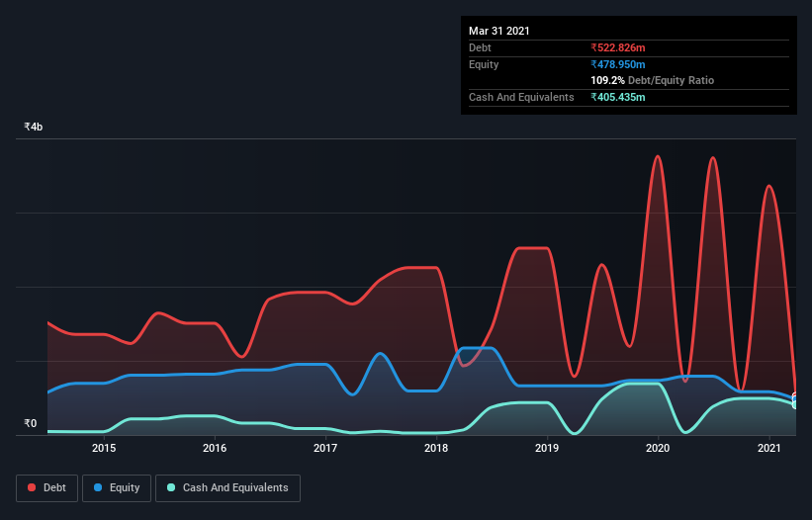Click the 2021 x-axis label
The height and width of the screenshot is (520, 812).
point(769,448)
